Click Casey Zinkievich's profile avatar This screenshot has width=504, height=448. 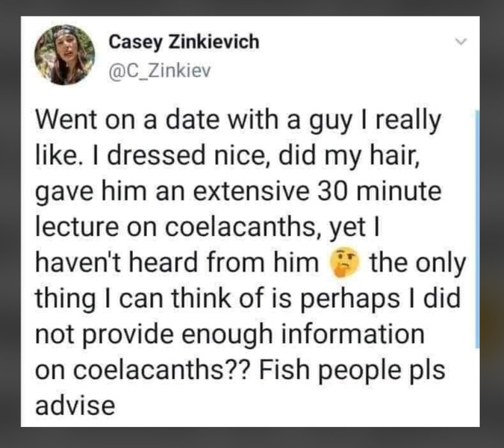pos(64,54)
